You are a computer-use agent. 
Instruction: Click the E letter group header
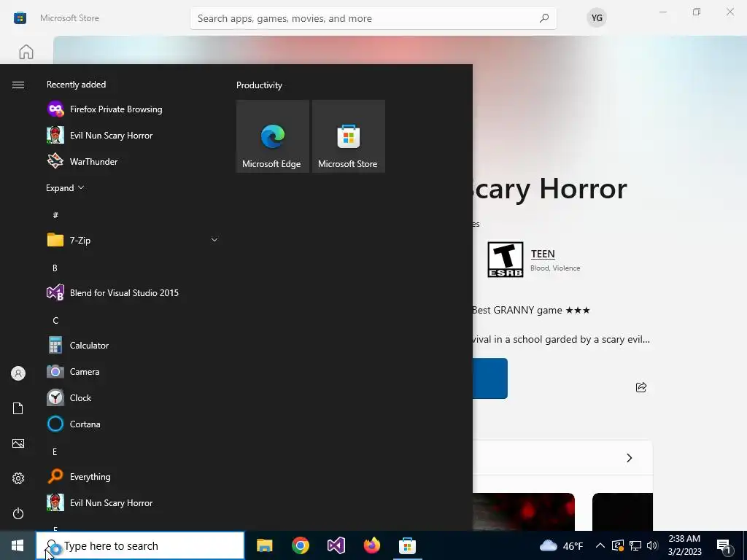(55, 452)
